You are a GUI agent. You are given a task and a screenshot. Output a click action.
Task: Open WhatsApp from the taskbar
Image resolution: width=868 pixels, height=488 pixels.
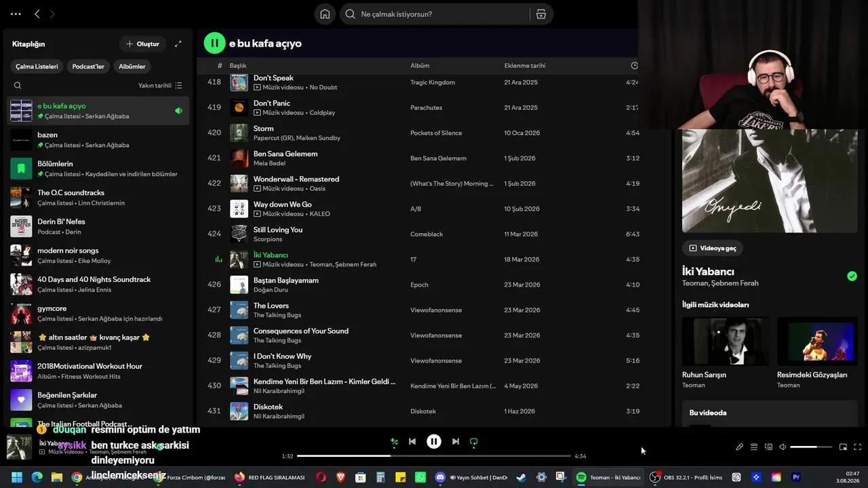tap(420, 477)
